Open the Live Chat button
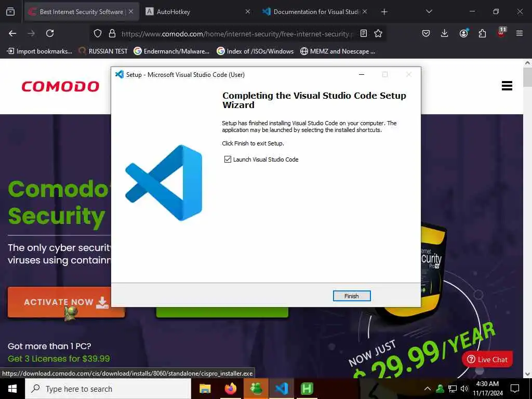Viewport: 532px width, 399px height. click(487, 360)
